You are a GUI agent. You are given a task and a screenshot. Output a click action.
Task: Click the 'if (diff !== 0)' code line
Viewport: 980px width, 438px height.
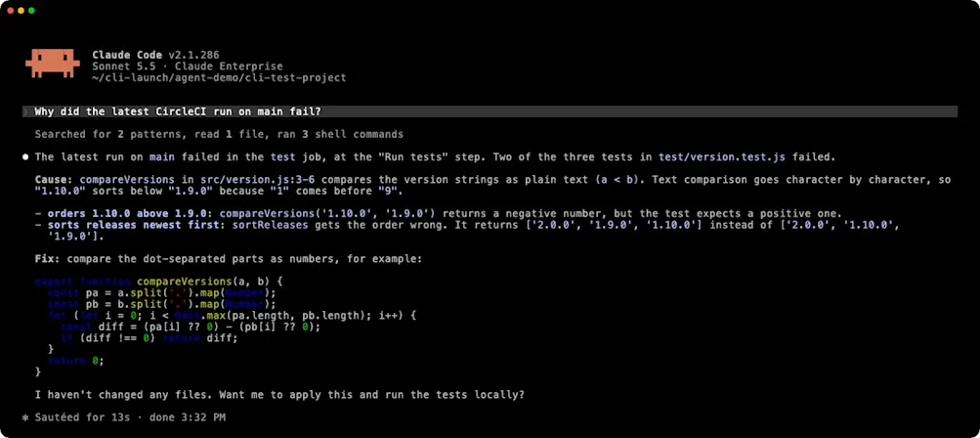tap(149, 338)
